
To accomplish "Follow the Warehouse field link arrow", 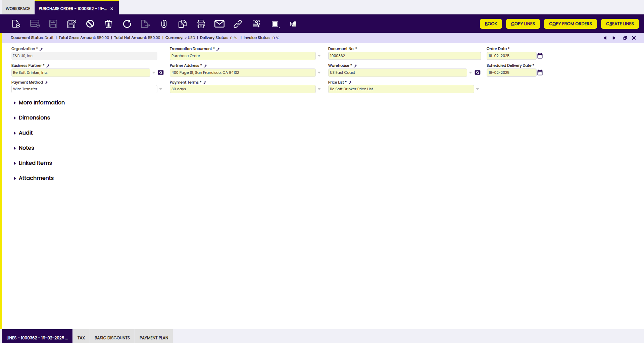I will pos(355,66).
